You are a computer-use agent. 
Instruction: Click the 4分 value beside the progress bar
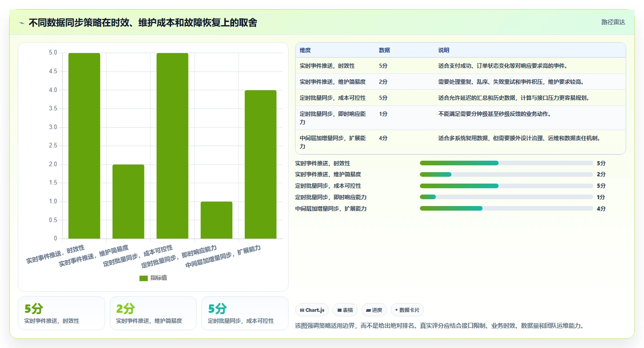point(601,209)
